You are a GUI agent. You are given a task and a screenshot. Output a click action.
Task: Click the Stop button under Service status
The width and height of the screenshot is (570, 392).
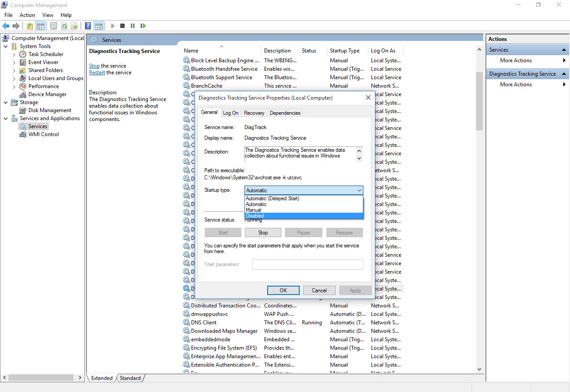pyautogui.click(x=263, y=233)
